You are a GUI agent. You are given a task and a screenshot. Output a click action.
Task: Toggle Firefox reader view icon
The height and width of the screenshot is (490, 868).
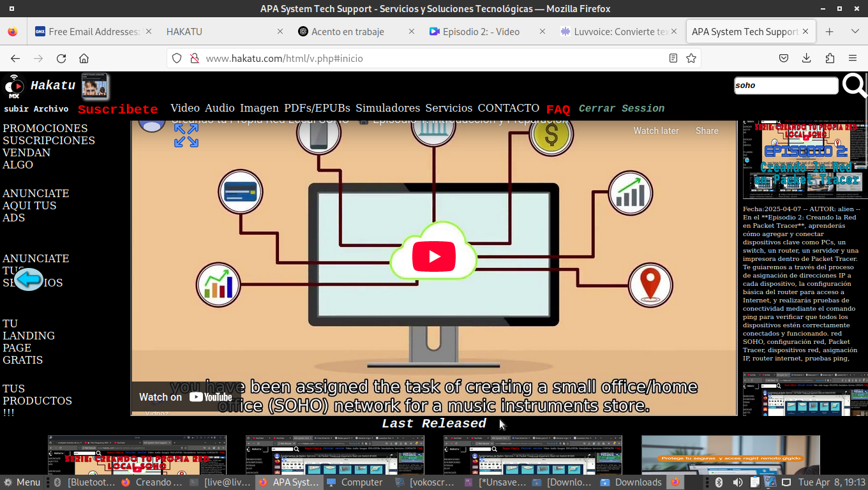click(x=673, y=58)
